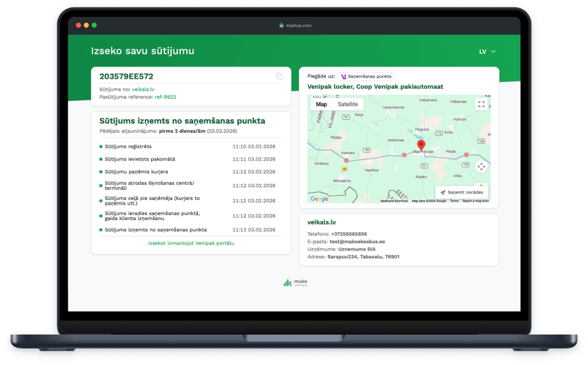Screen dimensions: 588x365
Task: Click the myshop.com address bar
Action: pyautogui.click(x=299, y=25)
